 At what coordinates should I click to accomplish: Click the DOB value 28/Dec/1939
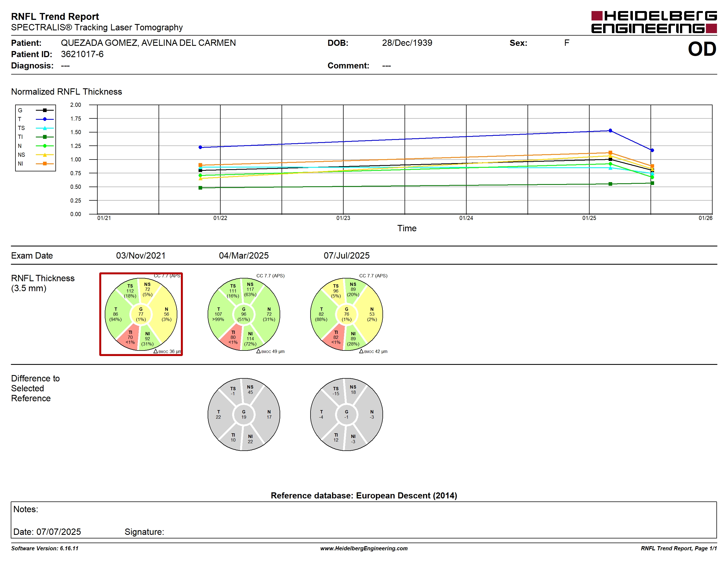(x=407, y=43)
